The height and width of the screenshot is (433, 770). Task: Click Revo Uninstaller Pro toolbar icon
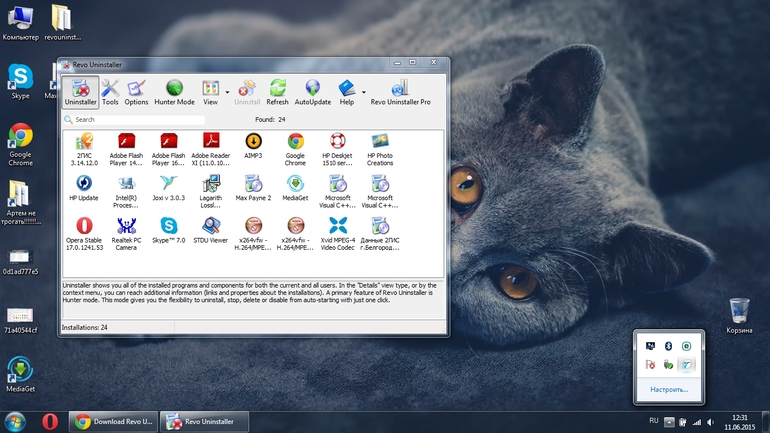[x=400, y=92]
